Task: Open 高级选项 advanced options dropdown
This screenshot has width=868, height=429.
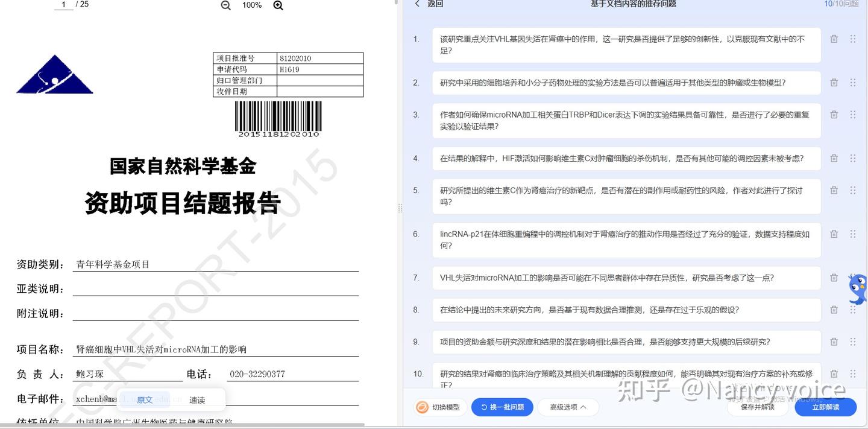Action: (568, 407)
